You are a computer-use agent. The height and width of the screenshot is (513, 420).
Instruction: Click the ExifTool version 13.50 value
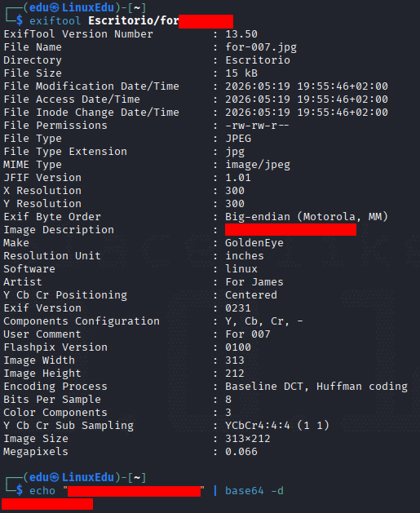click(241, 34)
